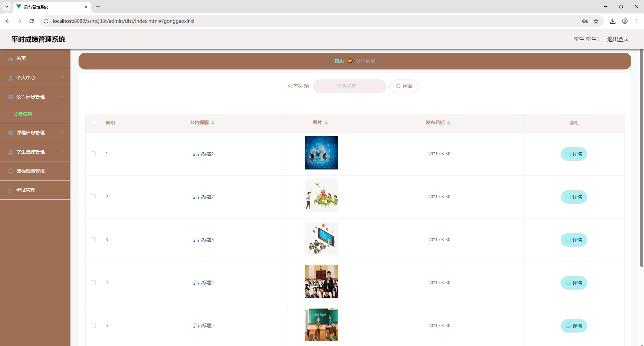Select the 公告信息 submenu item
The width and height of the screenshot is (644, 346).
[23, 114]
